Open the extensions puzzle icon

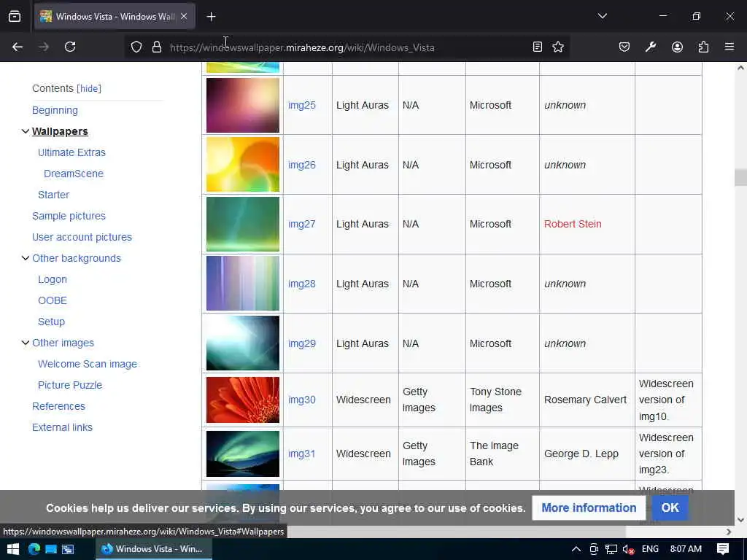coord(703,47)
